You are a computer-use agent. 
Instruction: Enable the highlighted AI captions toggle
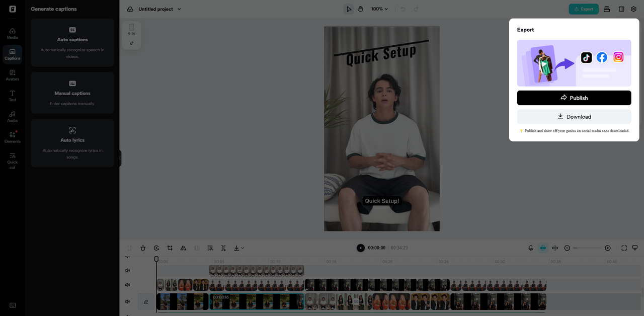pyautogui.click(x=542, y=248)
